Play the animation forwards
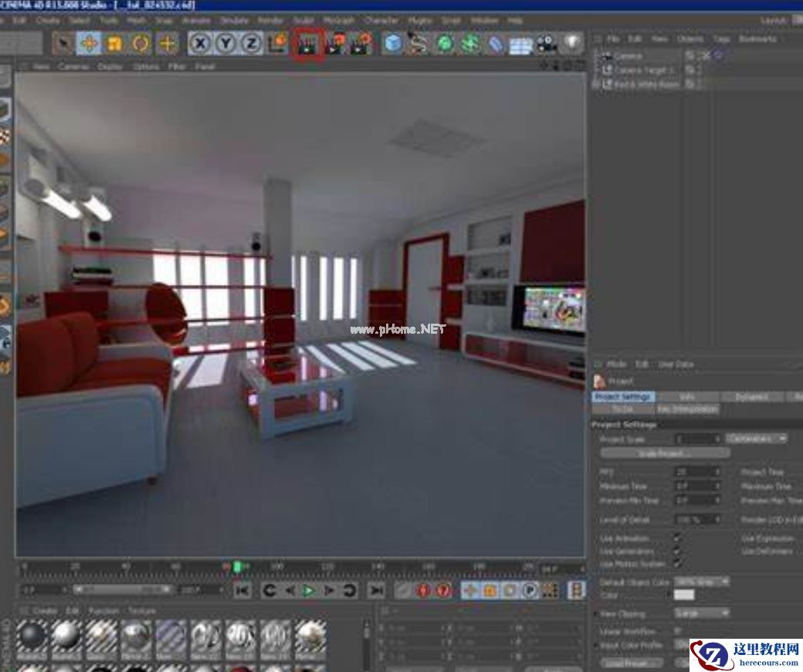Image resolution: width=803 pixels, height=672 pixels. [309, 591]
